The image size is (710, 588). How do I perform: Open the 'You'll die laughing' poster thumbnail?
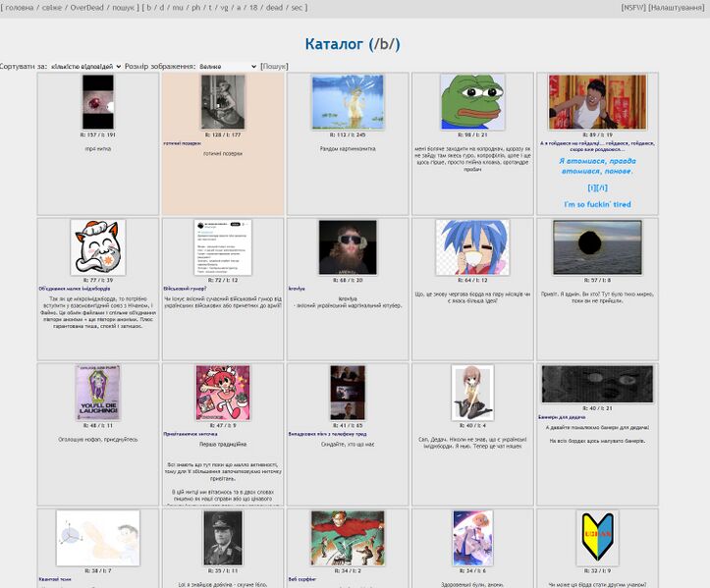click(x=98, y=393)
